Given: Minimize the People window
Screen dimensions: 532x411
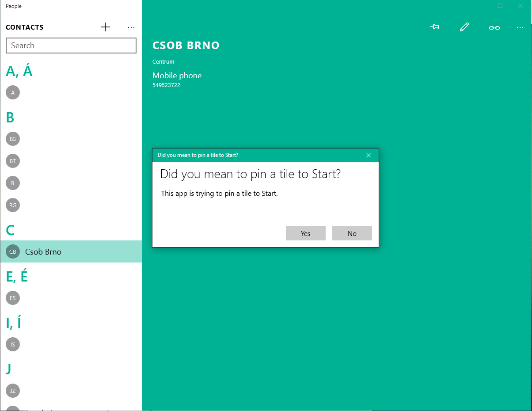Looking at the screenshot, I should (x=480, y=6).
